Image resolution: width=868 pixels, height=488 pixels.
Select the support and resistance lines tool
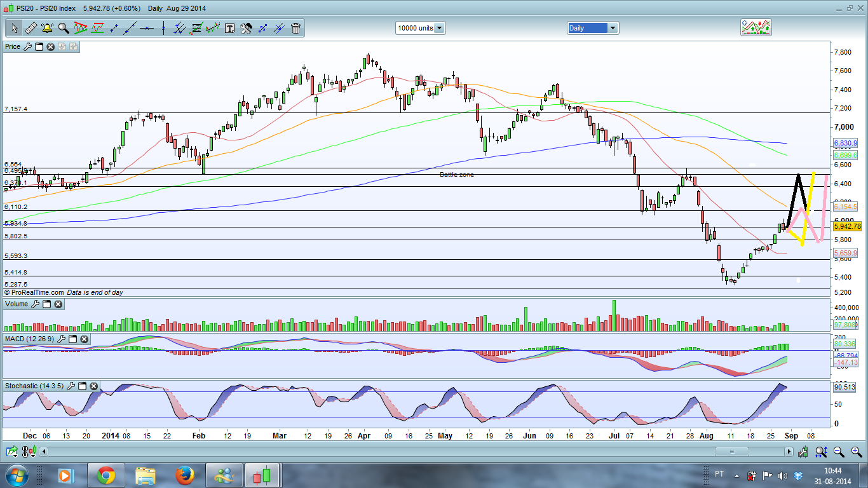pos(97,28)
